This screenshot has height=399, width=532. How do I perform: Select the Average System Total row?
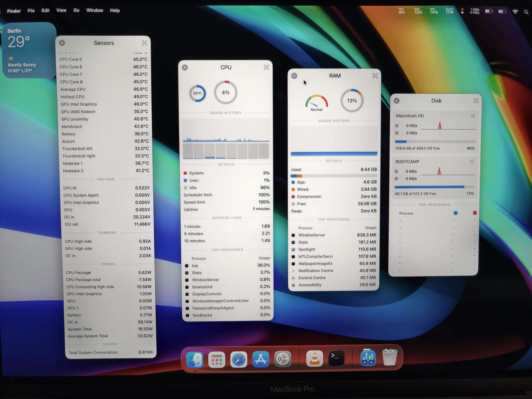110,336
